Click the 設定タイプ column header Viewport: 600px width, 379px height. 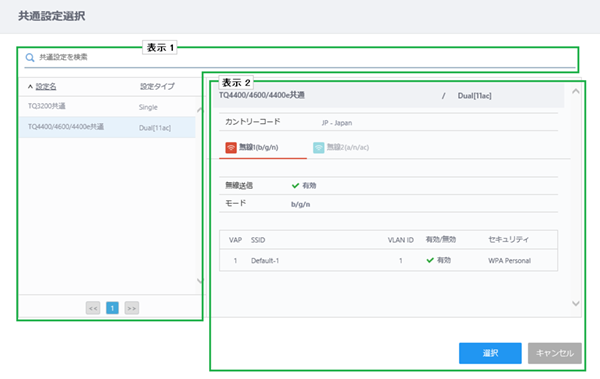pos(157,87)
